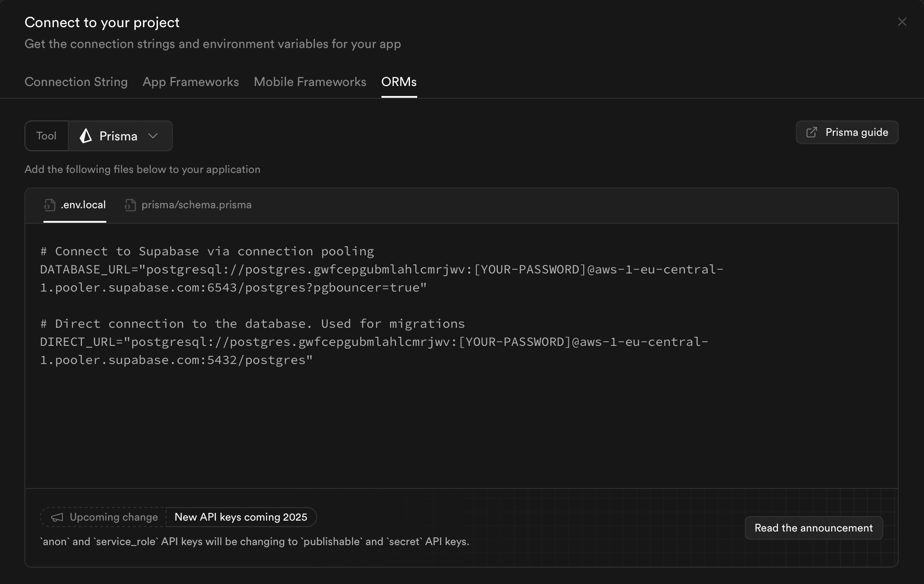Open the Prisma tool dropdown
Image resolution: width=924 pixels, height=584 pixels.
tap(120, 136)
